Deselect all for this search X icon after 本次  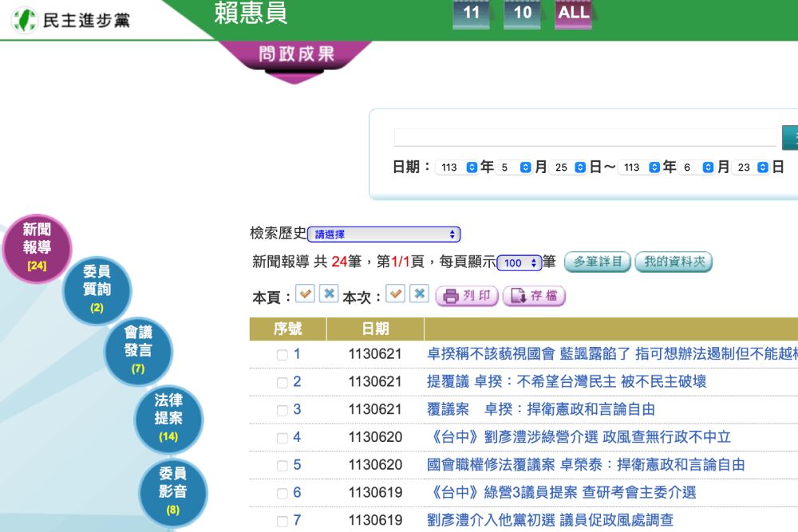pos(420,294)
